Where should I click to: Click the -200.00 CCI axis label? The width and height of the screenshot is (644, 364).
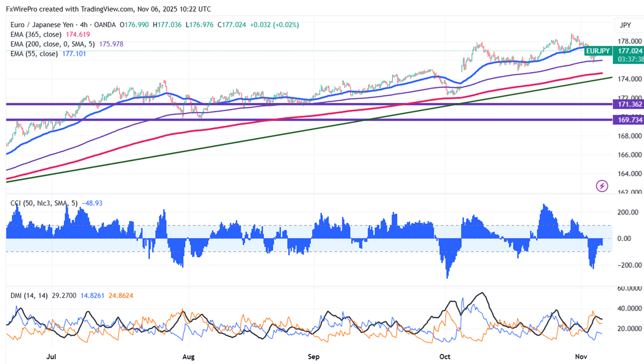628,266
